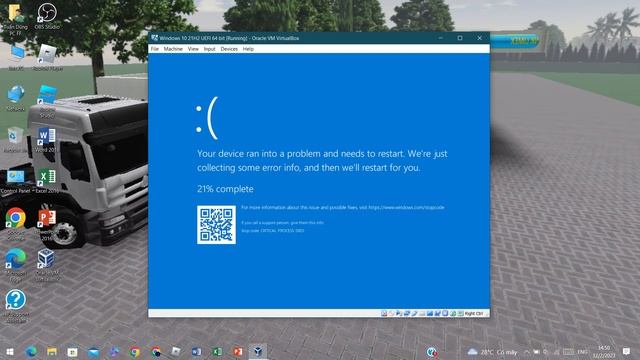Click the display settings icon in VM status bar
The width and height of the screenshot is (640, 360).
click(429, 313)
